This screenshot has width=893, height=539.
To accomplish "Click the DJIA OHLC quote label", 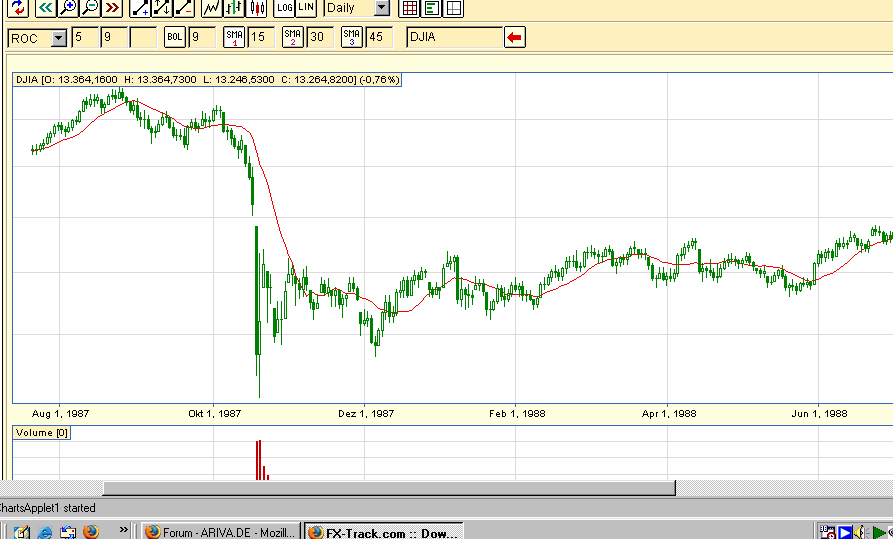I will tap(207, 80).
